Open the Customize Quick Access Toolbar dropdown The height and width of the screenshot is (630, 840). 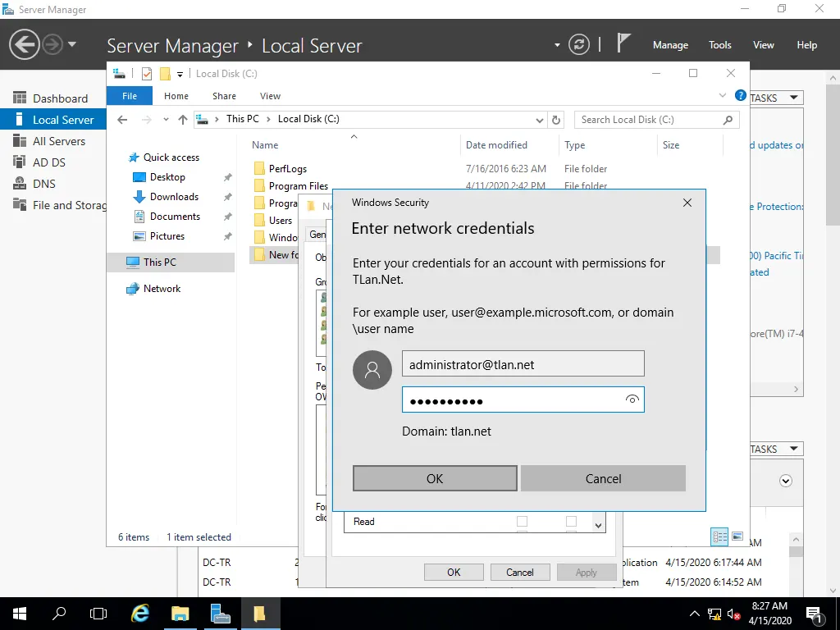coord(180,75)
